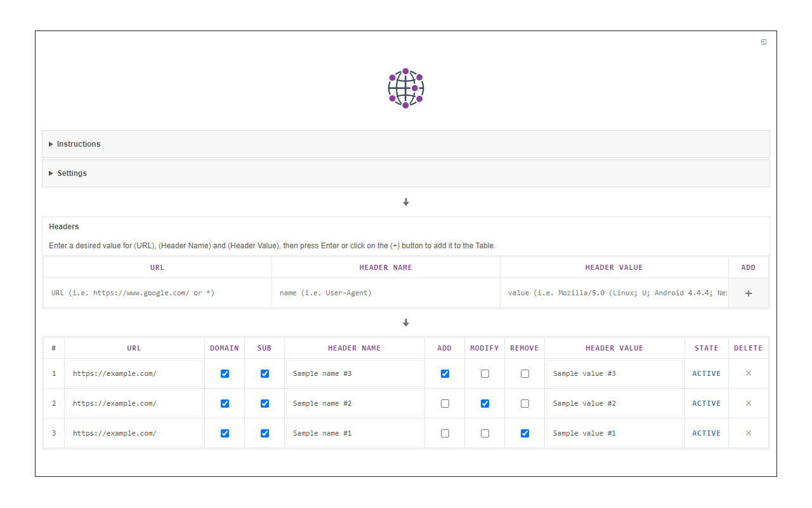Click the URL input field
This screenshot has width=812, height=508.
(157, 293)
